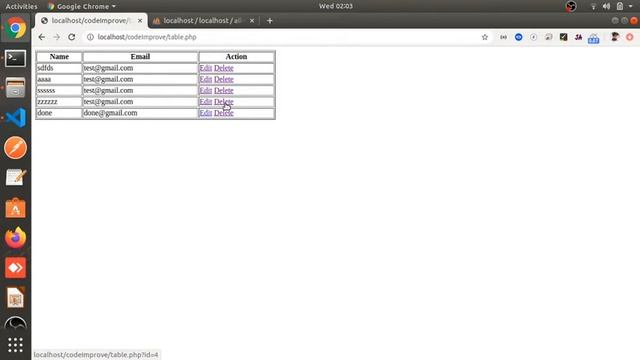Click the blue circular extension icon

coord(518,37)
